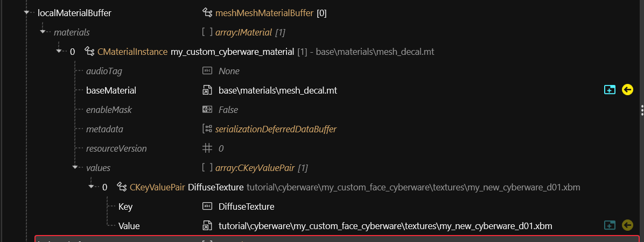This screenshot has width=644, height=242.
Task: Click the resource link icon before tutorial path
Action: (x=207, y=226)
